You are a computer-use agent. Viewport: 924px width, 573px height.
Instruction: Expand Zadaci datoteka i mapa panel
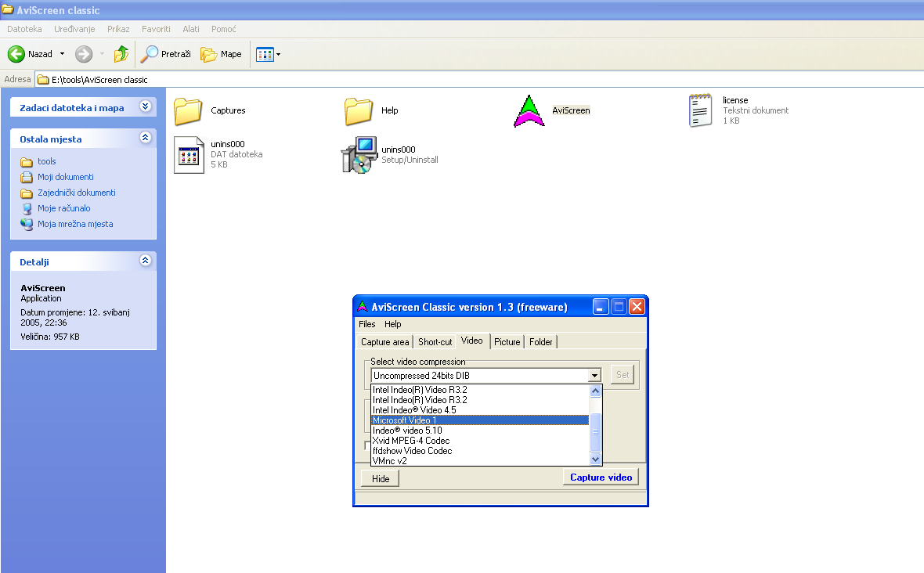(146, 106)
